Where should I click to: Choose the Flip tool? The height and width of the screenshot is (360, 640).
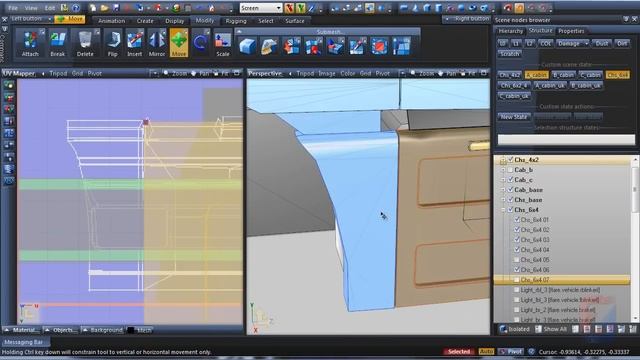[113, 43]
